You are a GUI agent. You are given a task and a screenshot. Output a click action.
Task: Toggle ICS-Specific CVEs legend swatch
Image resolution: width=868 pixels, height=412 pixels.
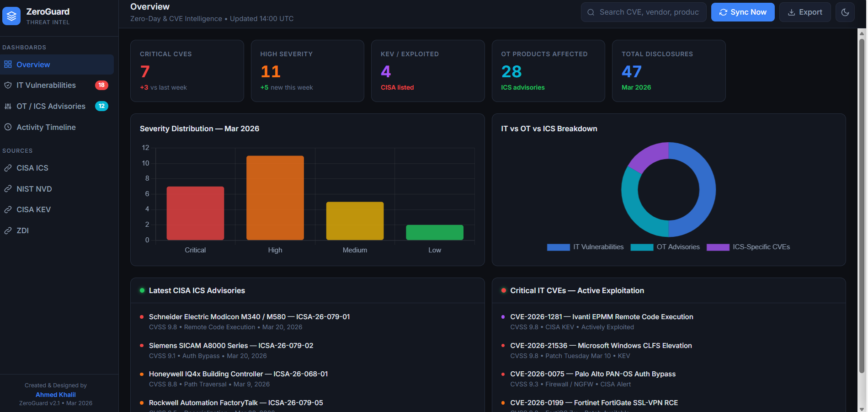(718, 247)
